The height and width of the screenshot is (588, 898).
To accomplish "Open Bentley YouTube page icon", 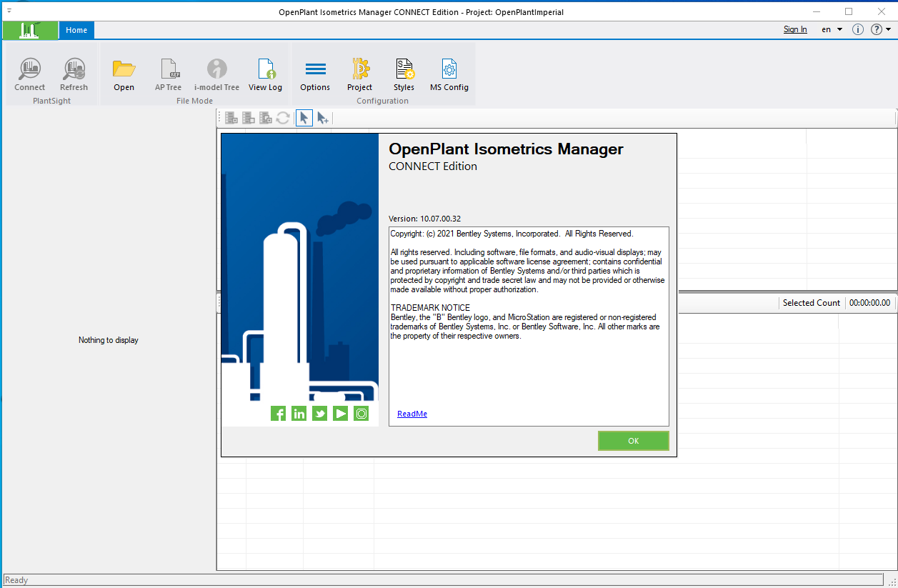I will point(341,413).
